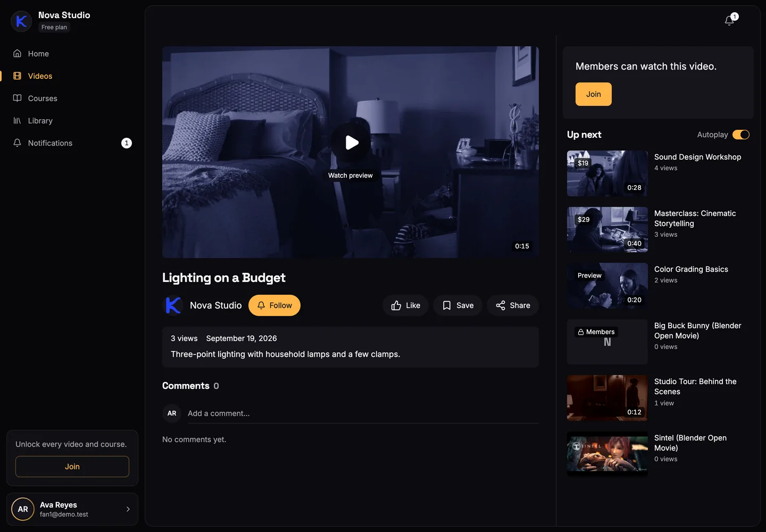This screenshot has width=766, height=532.
Task: Click Join in the sidebar unlock card
Action: [72, 467]
